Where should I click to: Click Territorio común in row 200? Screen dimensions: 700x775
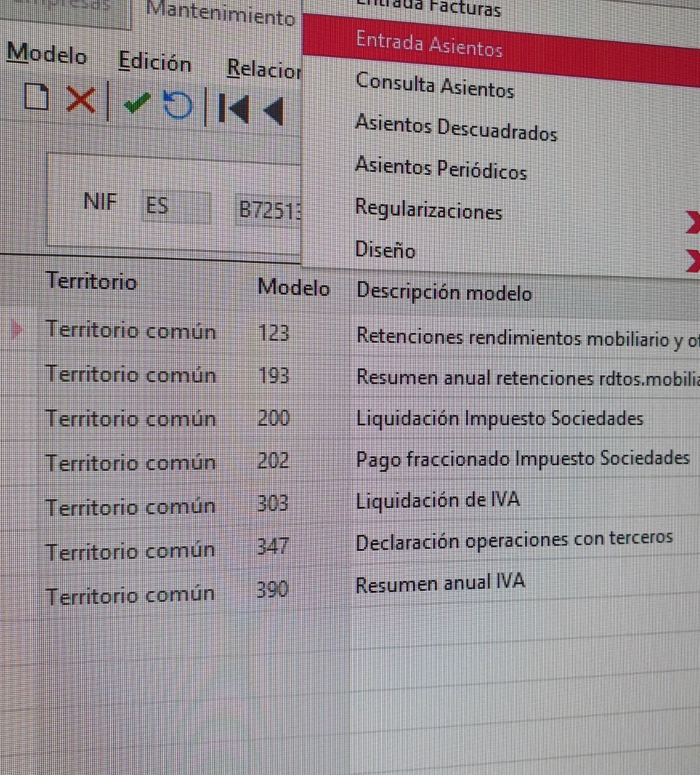click(131, 418)
